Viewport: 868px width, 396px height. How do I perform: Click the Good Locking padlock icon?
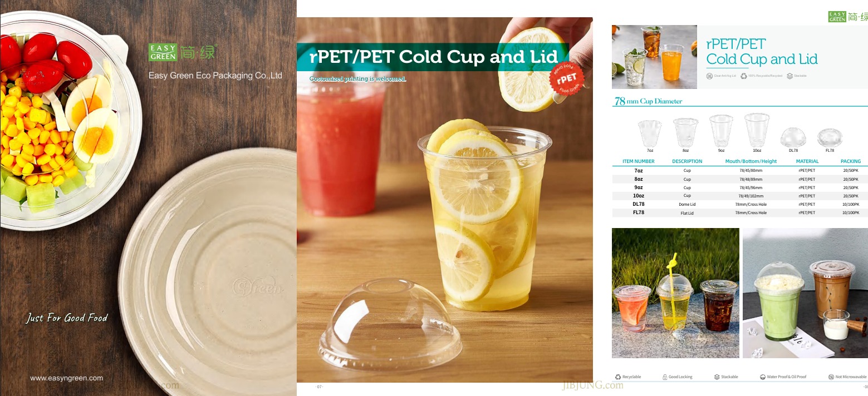(665, 377)
